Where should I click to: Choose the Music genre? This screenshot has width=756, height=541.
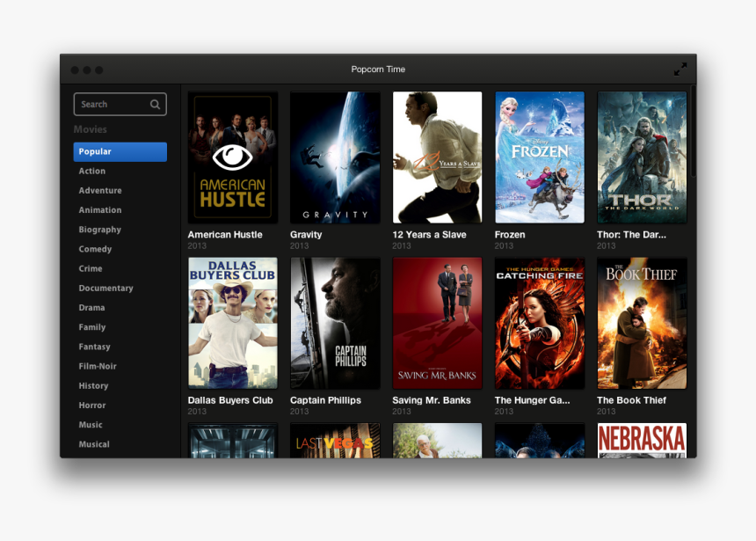click(x=91, y=425)
